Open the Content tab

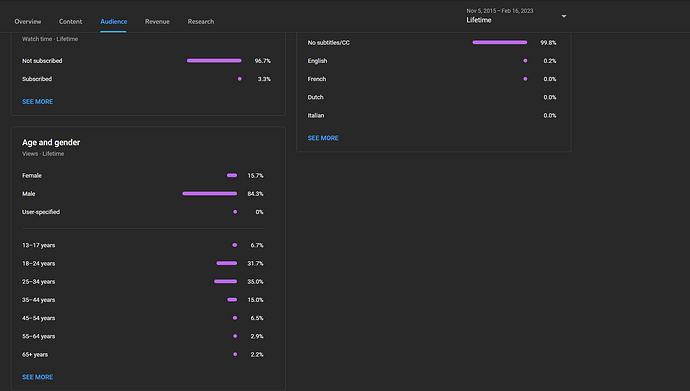[x=70, y=22]
